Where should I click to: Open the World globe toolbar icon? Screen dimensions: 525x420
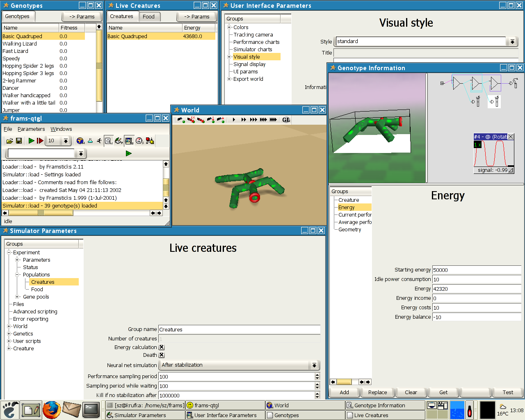(80, 141)
